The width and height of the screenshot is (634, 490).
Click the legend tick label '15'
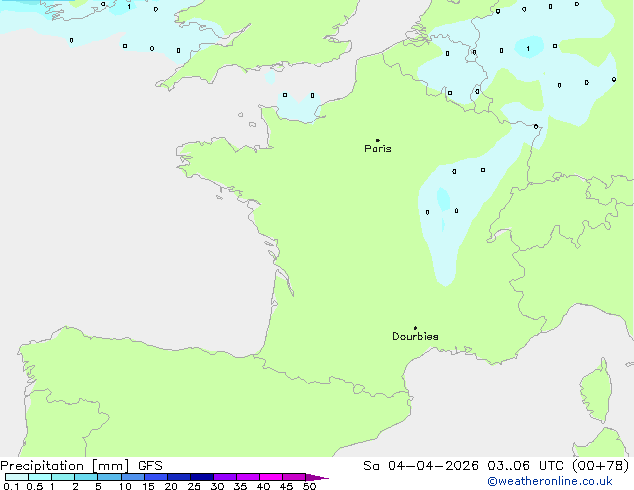pyautogui.click(x=148, y=486)
